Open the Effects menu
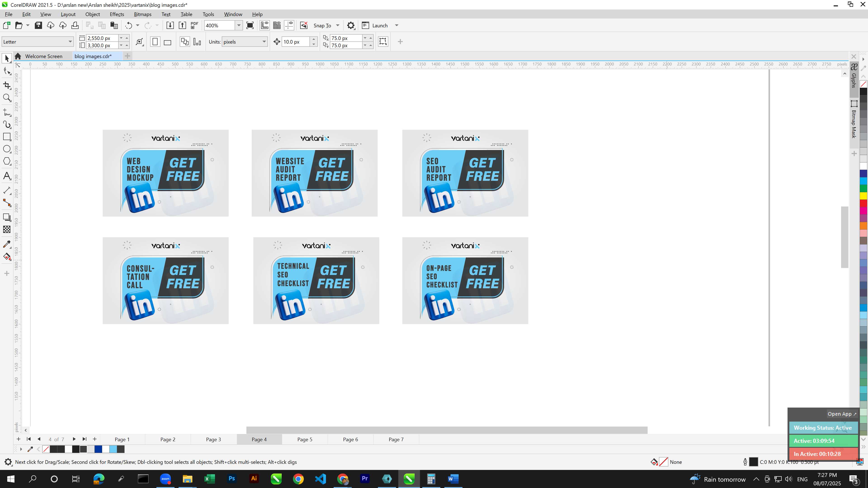868x488 pixels. tap(117, 14)
